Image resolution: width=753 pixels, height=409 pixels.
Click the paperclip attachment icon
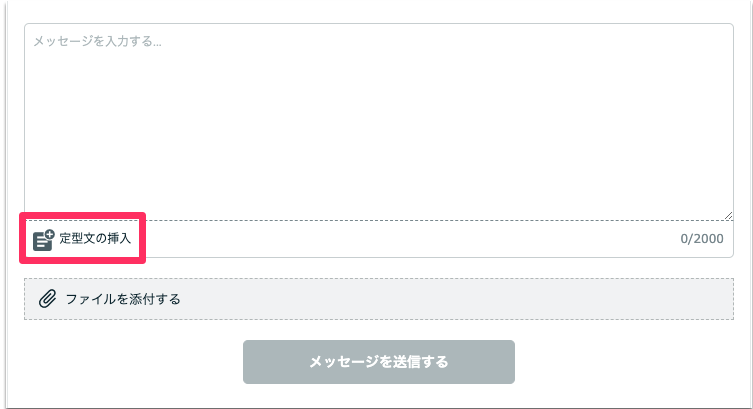pyautogui.click(x=47, y=299)
